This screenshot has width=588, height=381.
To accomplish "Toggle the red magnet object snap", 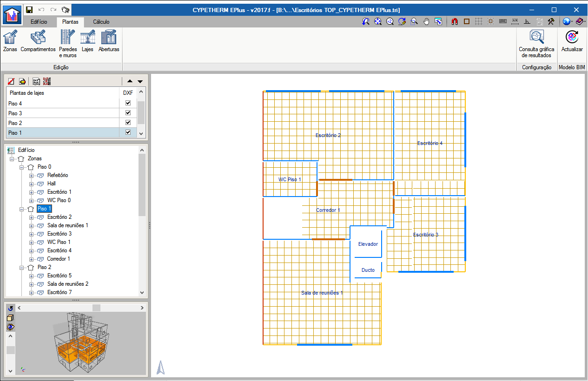I will click(x=455, y=21).
